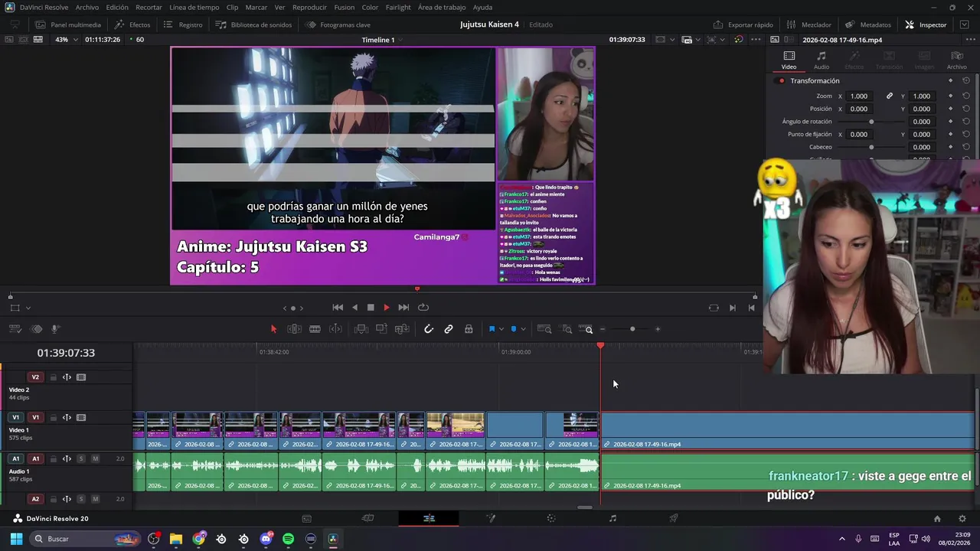Select the arrow Selection mode tool

pos(273,329)
